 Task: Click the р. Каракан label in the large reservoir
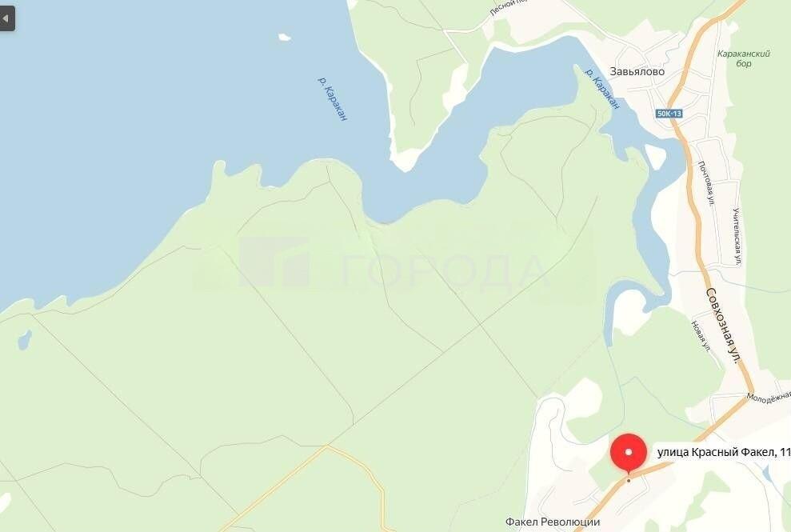tap(333, 98)
